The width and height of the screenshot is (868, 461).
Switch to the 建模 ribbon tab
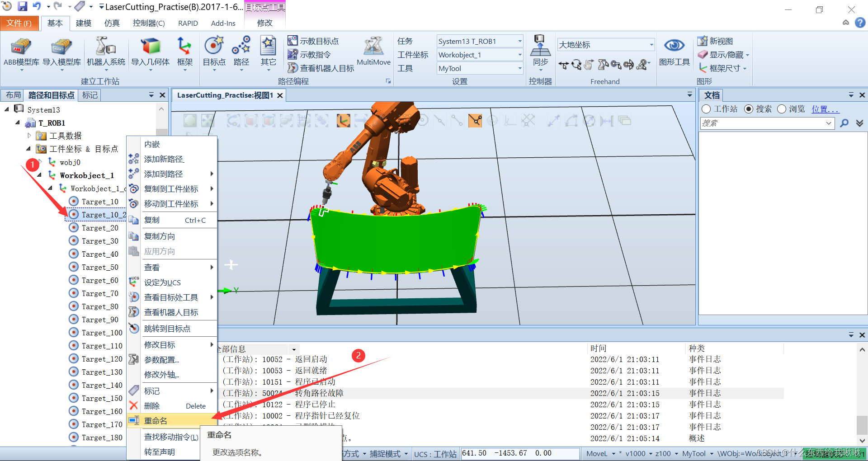(83, 23)
